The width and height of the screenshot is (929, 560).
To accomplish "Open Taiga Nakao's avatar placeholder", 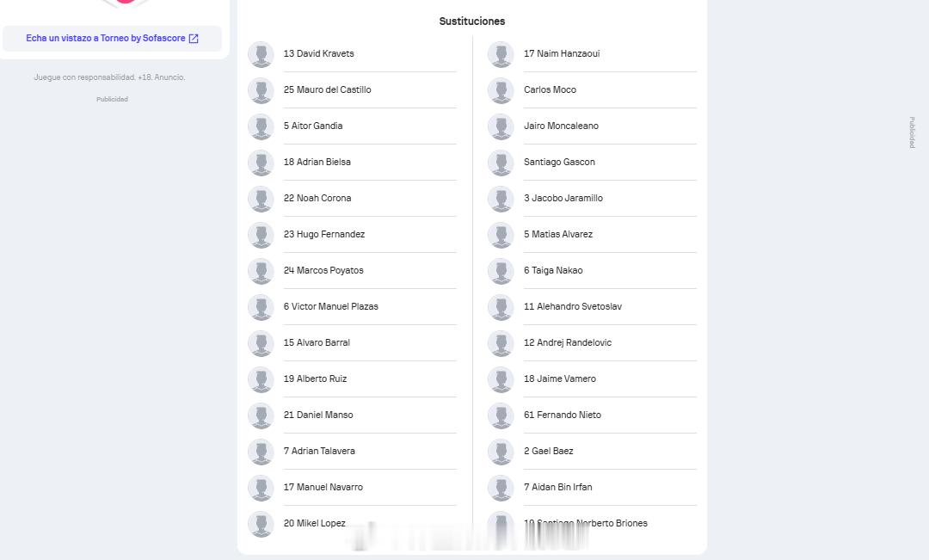I will (501, 271).
